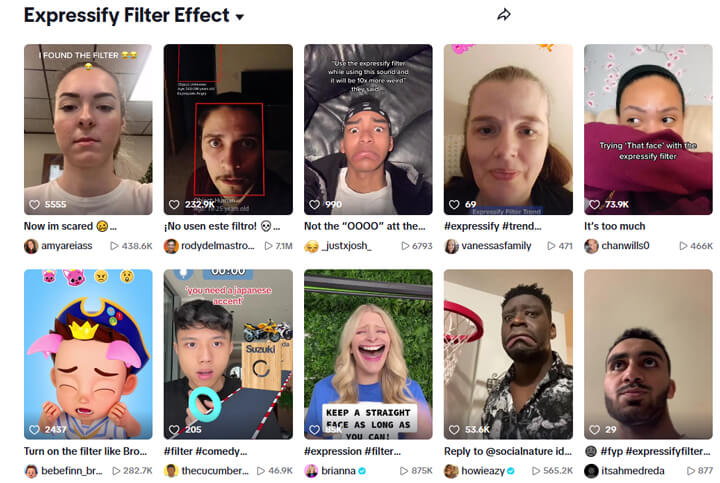720x483 pixels.
Task: Open the rodydelmastro profile avatar
Action: point(171,246)
